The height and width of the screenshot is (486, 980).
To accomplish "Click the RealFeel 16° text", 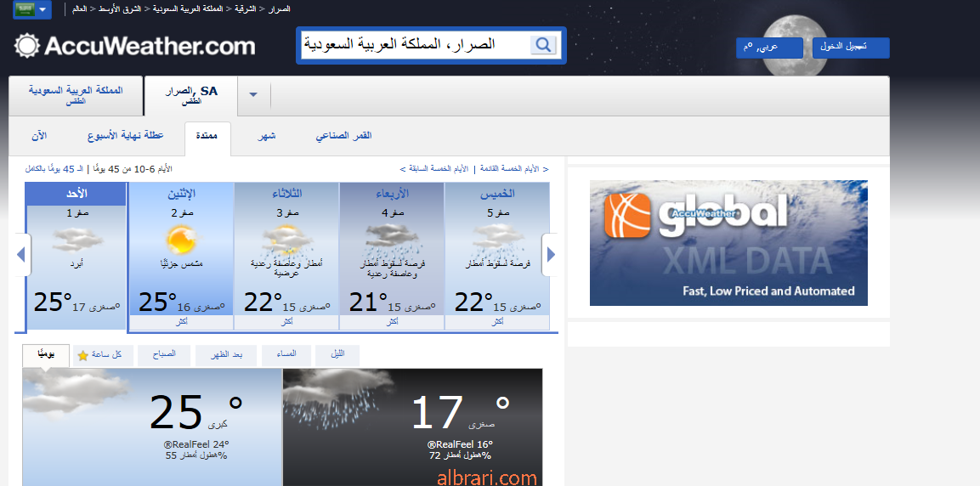I will click(x=460, y=444).
